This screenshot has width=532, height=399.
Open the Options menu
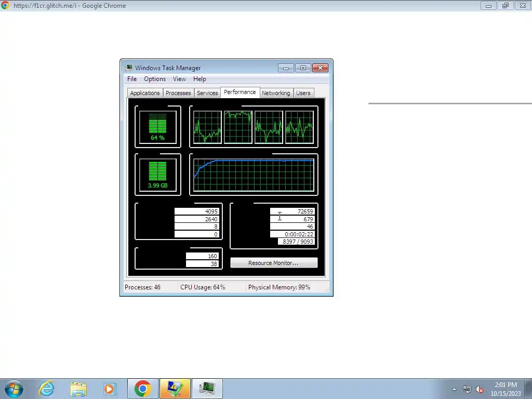pyautogui.click(x=155, y=79)
